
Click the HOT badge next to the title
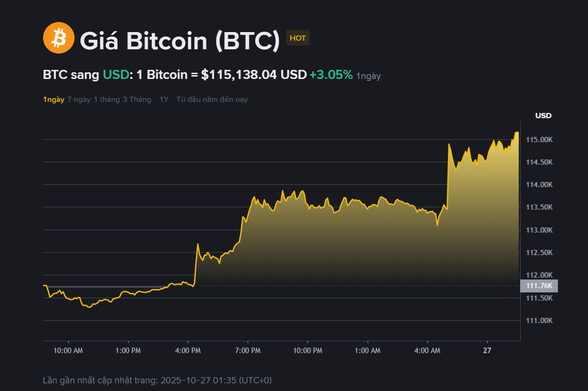(297, 37)
